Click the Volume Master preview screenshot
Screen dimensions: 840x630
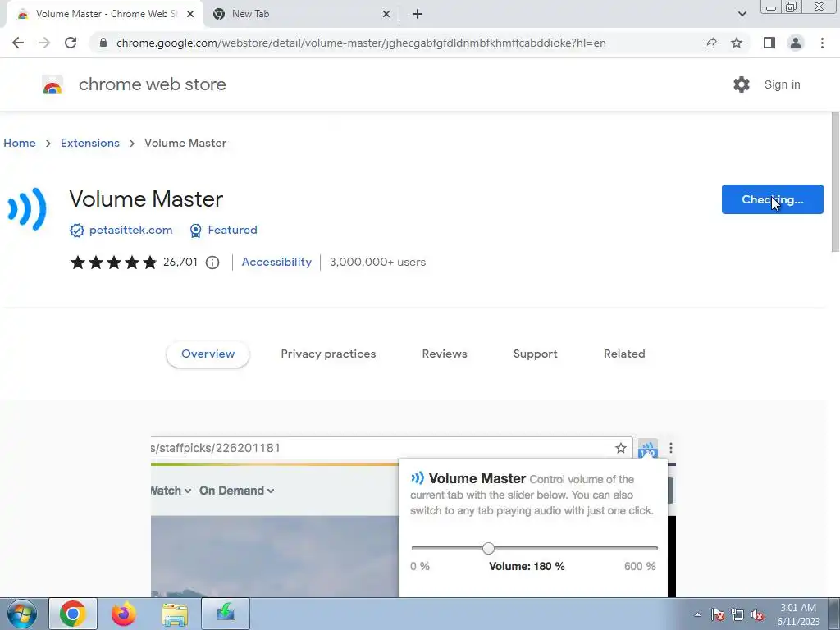pyautogui.click(x=413, y=517)
